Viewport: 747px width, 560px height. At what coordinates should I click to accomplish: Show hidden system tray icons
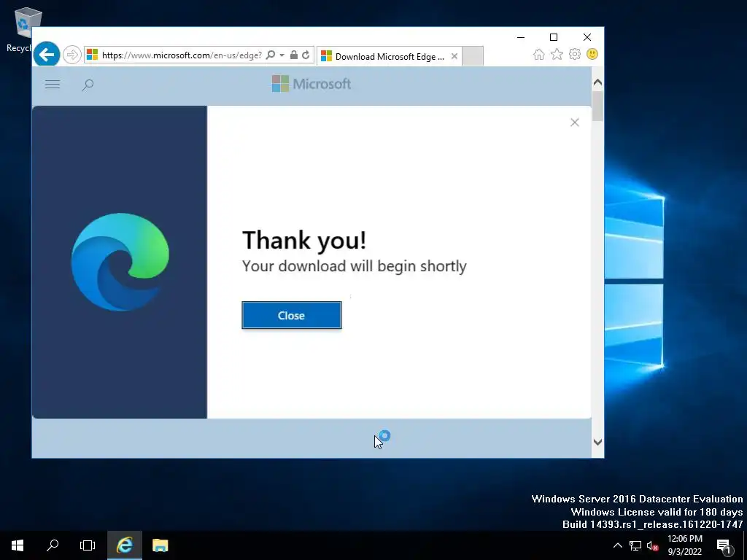[617, 545]
